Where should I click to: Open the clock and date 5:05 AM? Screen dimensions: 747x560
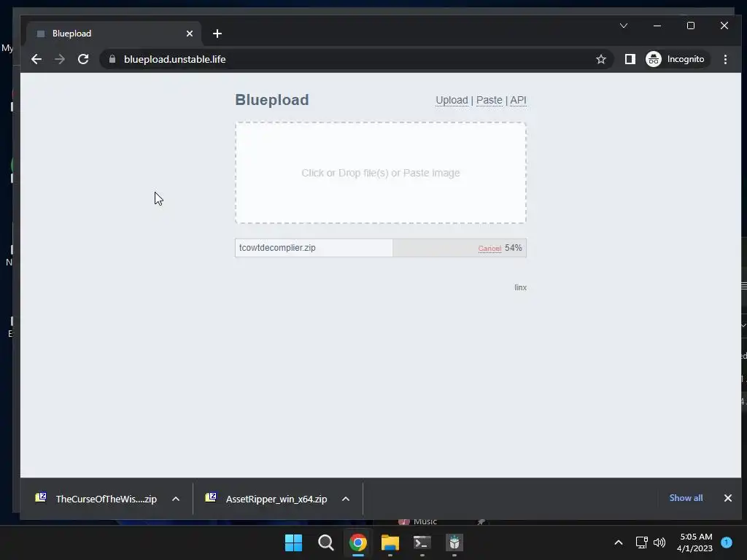pyautogui.click(x=695, y=542)
